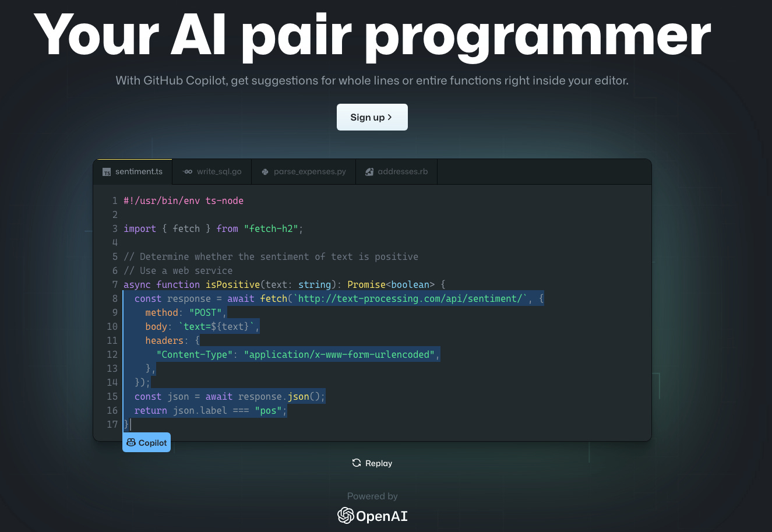Click the comment "Determine whether the sentiment" line

pos(271,256)
